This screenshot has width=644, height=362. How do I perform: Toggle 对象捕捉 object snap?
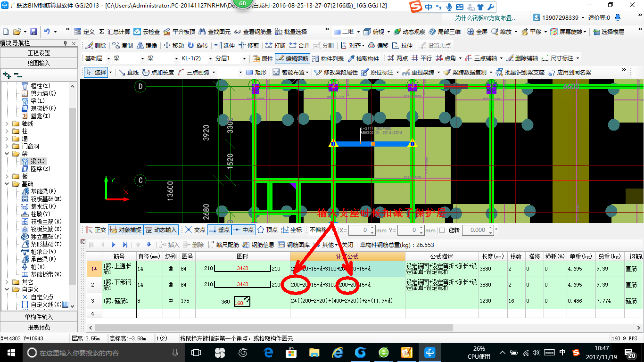click(125, 230)
